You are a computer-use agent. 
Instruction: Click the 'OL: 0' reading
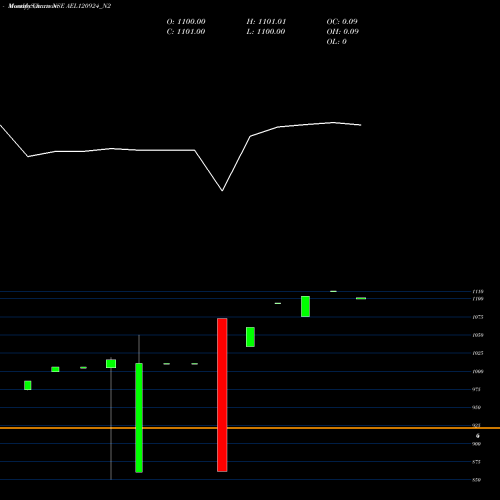tap(337, 42)
